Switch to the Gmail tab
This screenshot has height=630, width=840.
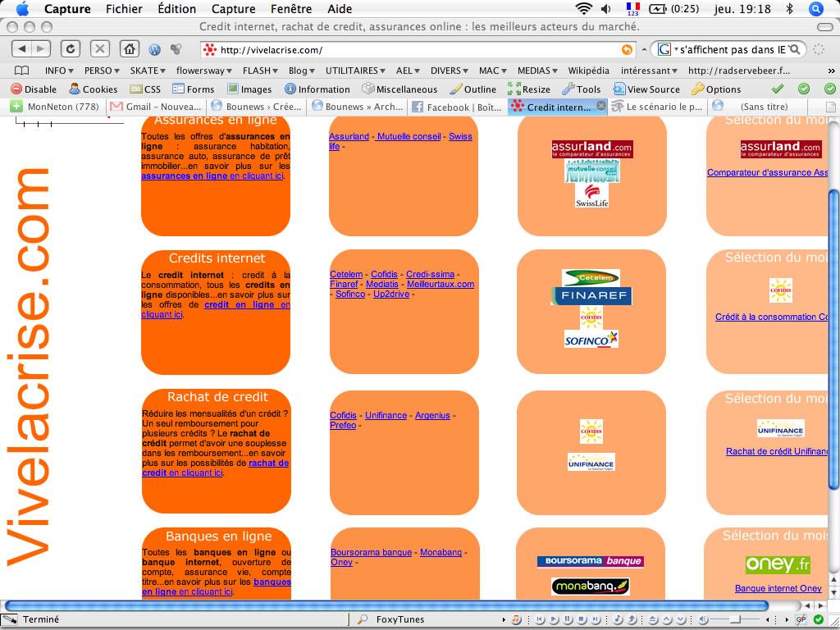[156, 107]
